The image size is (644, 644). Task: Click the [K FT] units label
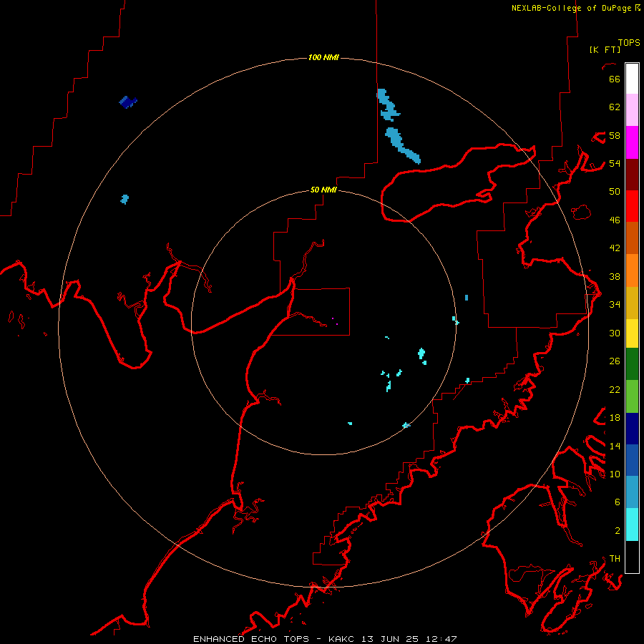[x=605, y=49]
